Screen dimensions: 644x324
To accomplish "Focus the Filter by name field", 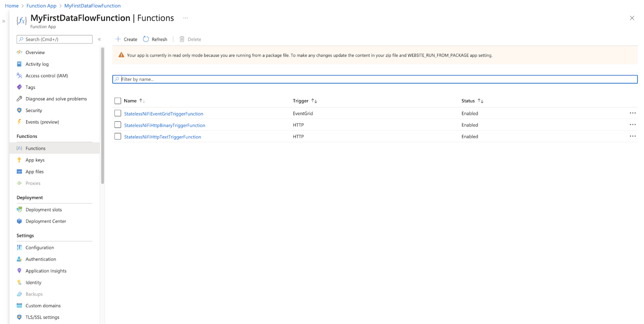I will tap(375, 79).
